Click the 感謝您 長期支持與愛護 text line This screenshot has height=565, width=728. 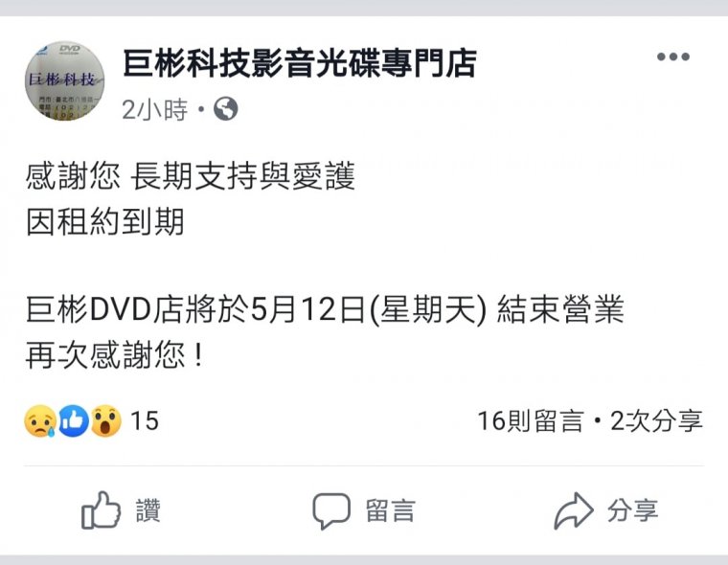191,176
